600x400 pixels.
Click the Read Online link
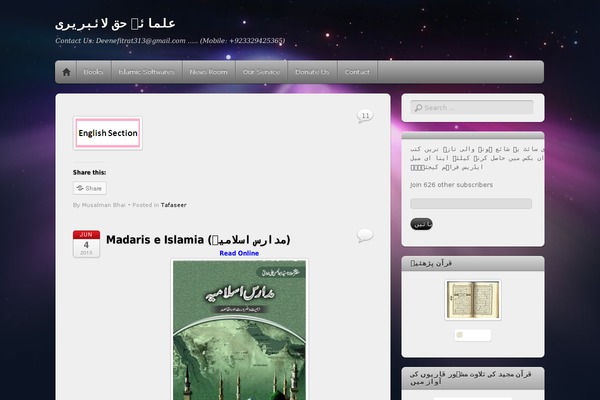point(239,253)
